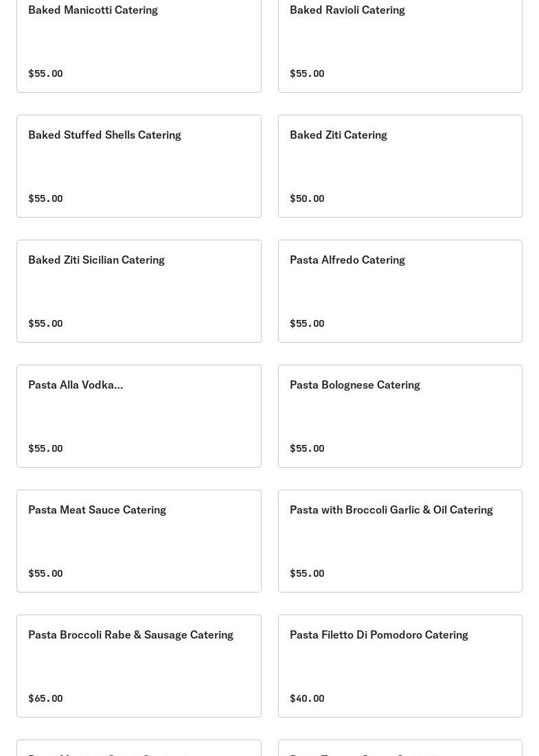Open the Pasta Meat Sauce Catering item
The width and height of the screenshot is (539, 756).
[97, 510]
